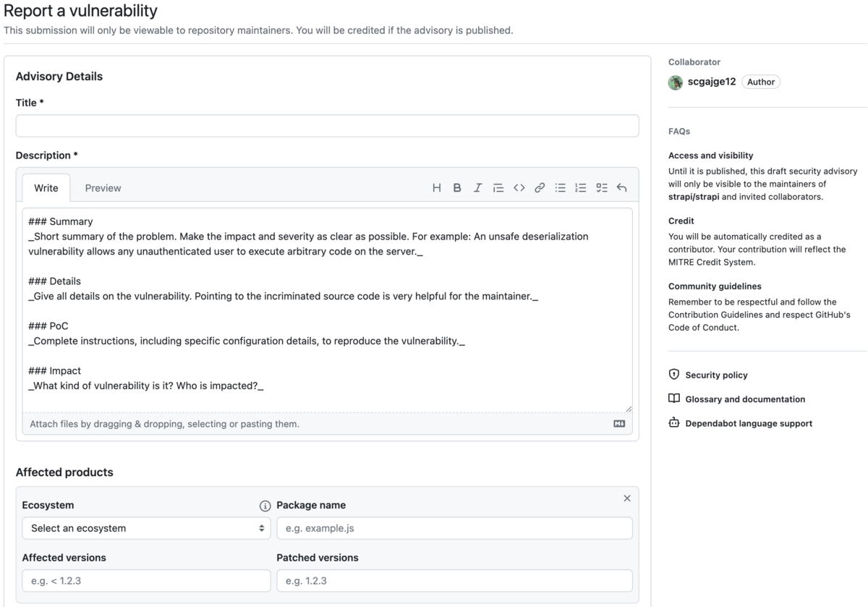
Task: Add a link using the link icon
Action: [540, 188]
